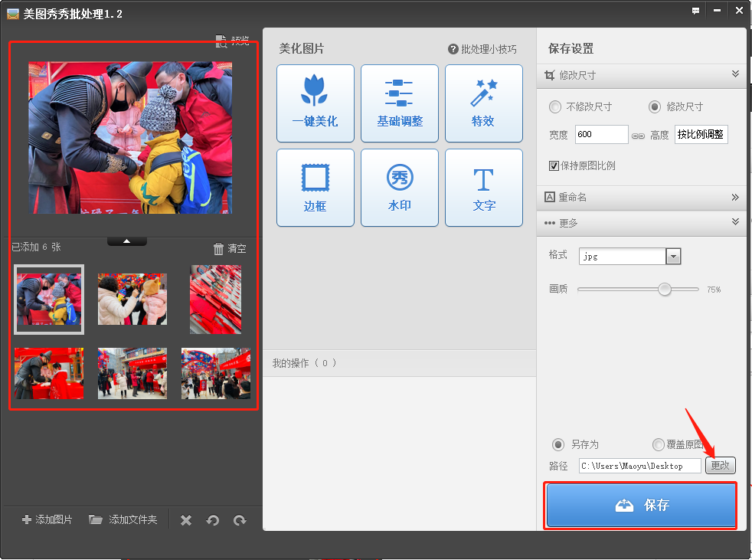Toggle the 保持原图比例 checkbox
This screenshot has height=560, width=752.
point(554,165)
